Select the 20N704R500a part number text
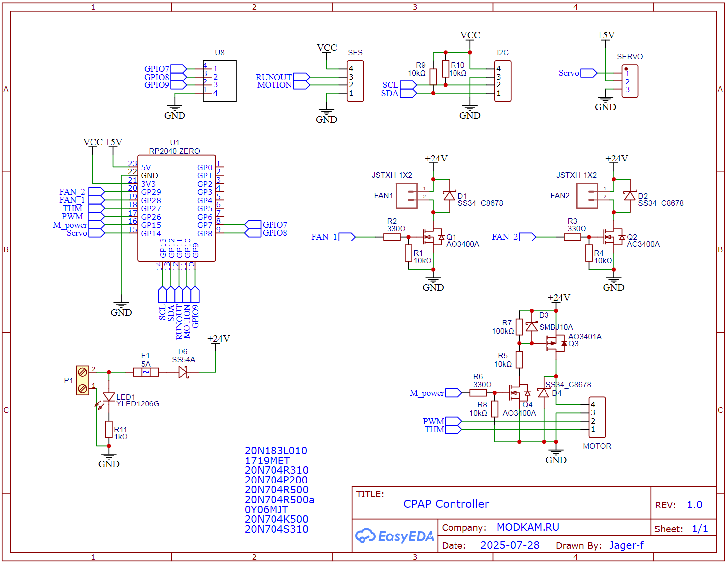This screenshot has height=563, width=728. coord(279,500)
